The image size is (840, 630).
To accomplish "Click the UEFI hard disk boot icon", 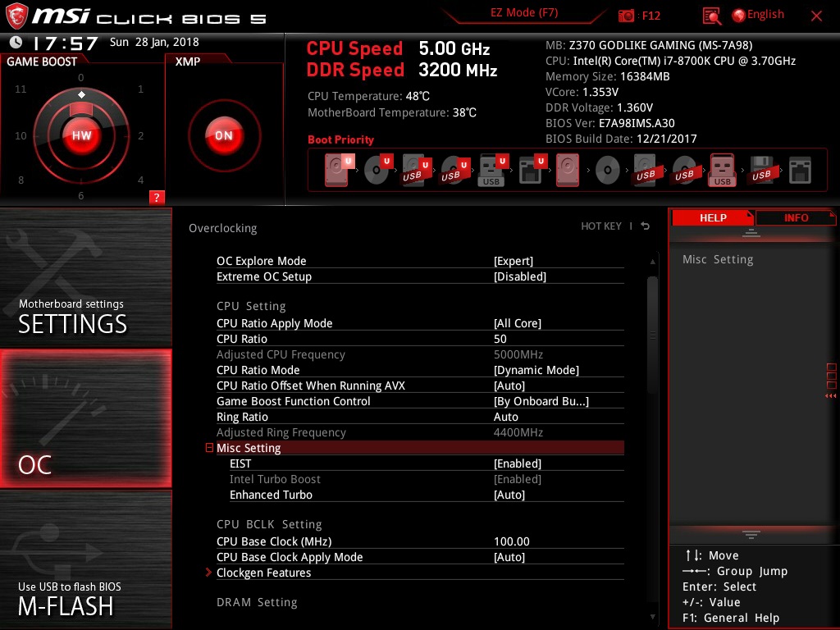I will pyautogui.click(x=339, y=170).
